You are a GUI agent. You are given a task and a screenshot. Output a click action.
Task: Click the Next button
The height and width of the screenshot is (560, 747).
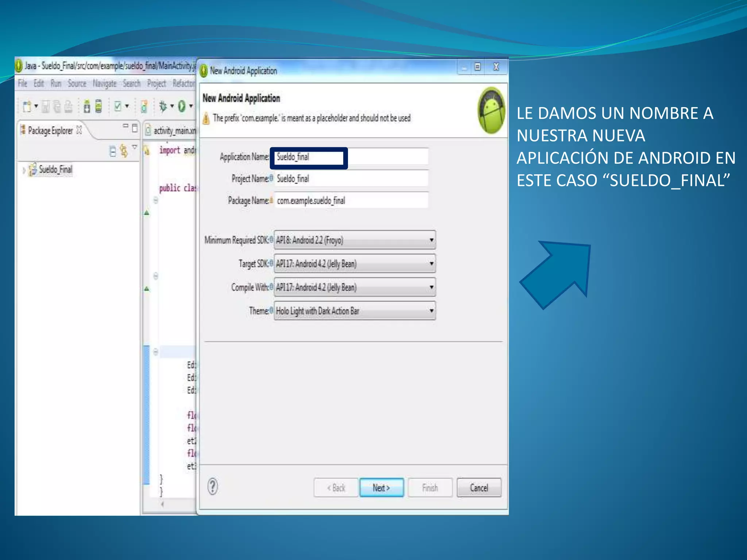click(x=381, y=487)
